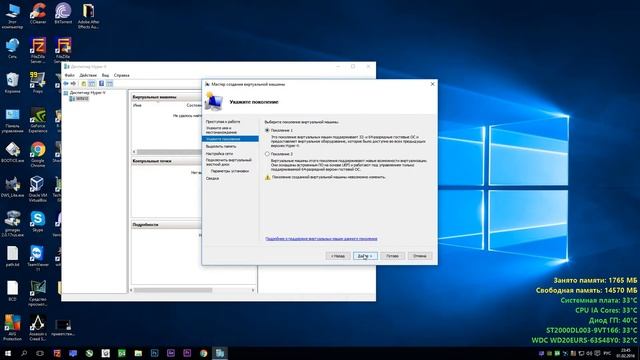640x360 pixels.
Task: Open the DWS_Lite.exe desktop icon
Action: point(12,187)
